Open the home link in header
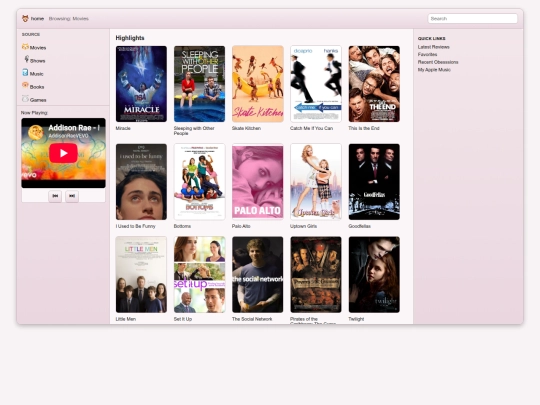Image resolution: width=540 pixels, height=405 pixels. click(37, 19)
